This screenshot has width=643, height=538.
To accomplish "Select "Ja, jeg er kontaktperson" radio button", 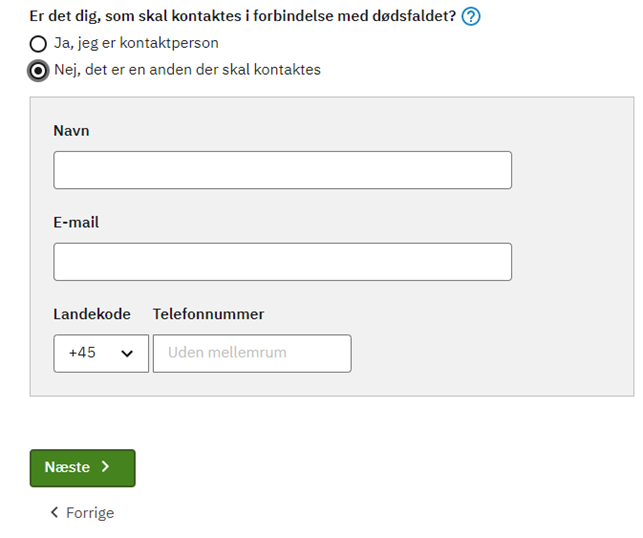I will pos(38,43).
